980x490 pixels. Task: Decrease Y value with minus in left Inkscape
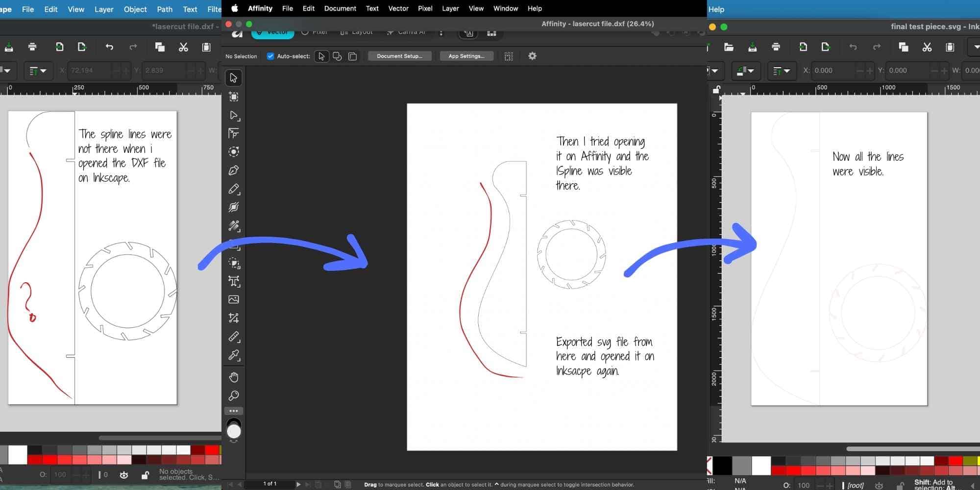pos(191,71)
